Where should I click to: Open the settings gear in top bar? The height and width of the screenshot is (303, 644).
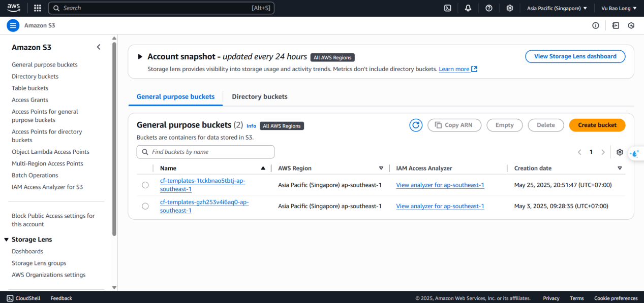[510, 8]
